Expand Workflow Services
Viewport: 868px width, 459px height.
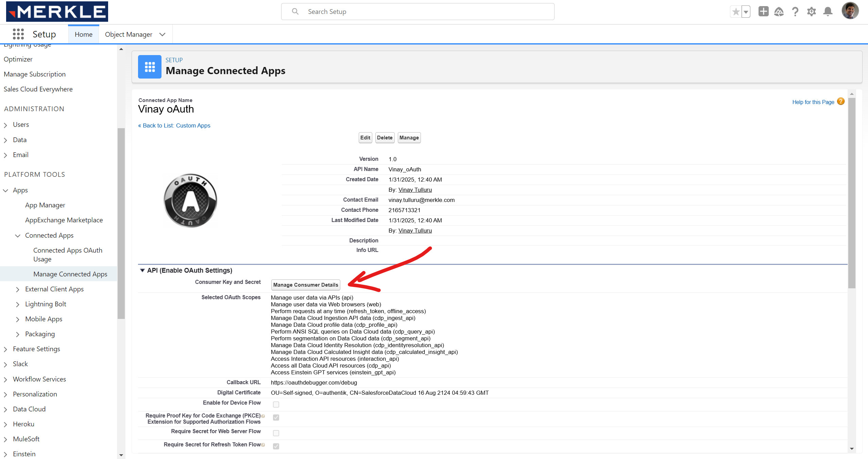click(5, 379)
